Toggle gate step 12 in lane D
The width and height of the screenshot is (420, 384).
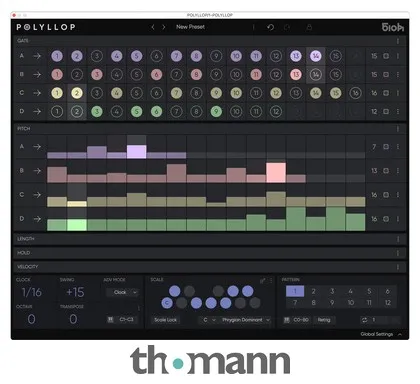tap(276, 111)
